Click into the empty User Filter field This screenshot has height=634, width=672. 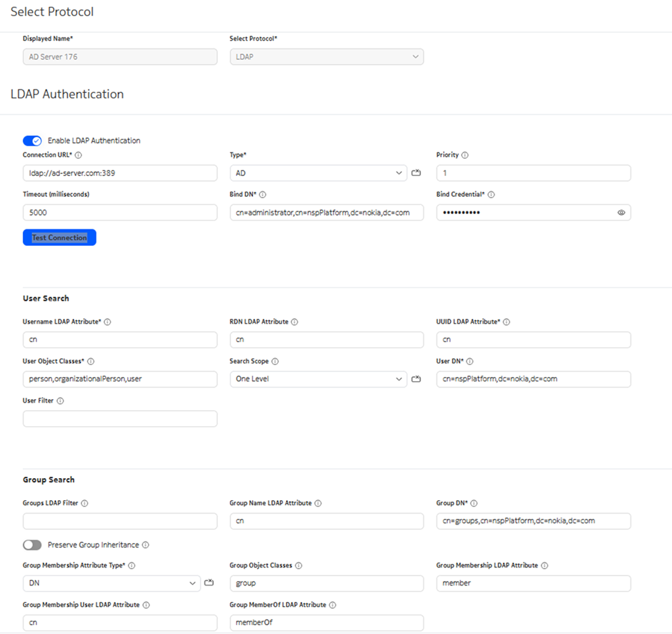[120, 419]
